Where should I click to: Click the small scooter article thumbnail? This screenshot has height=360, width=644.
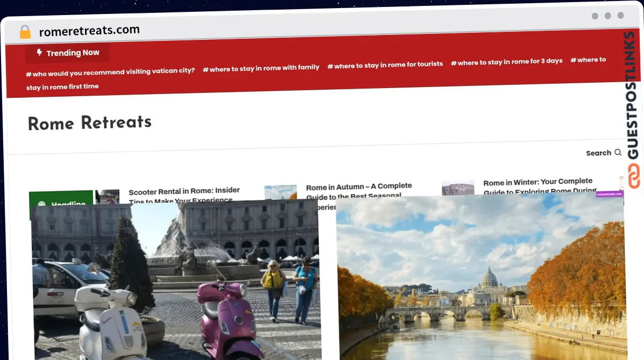click(x=107, y=196)
